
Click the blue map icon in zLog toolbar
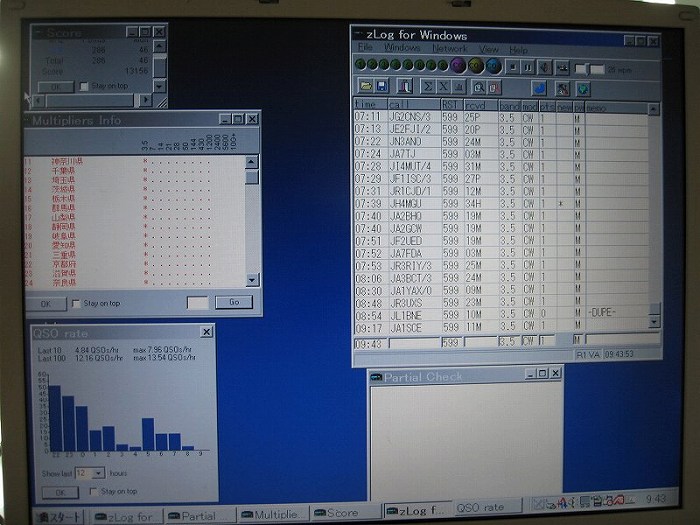click(x=539, y=88)
